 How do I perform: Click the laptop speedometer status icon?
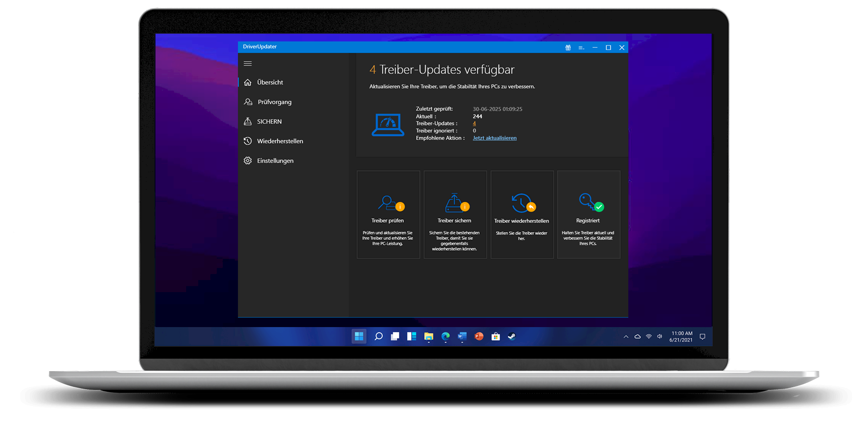(388, 125)
